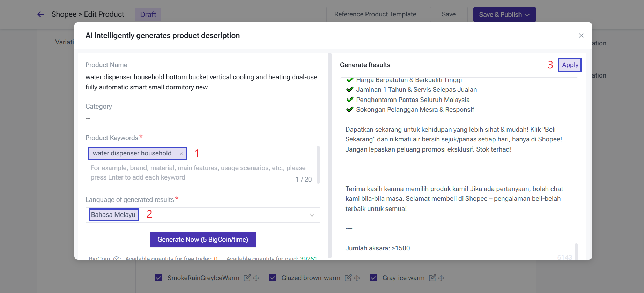644x293 pixels.
Task: Open the language dropdown showing Bahasa Melayu
Action: [202, 215]
